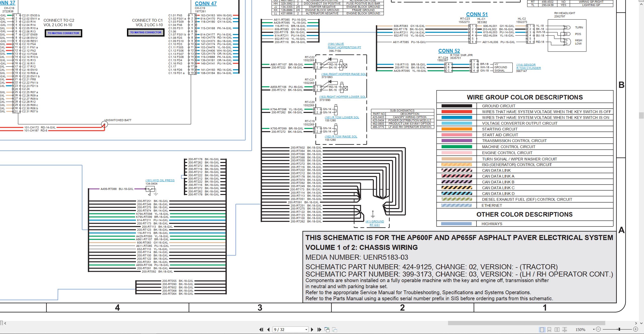The image size is (644, 334).
Task: Follow the (181) HYD OIL PRESS link
Action: pos(160,180)
